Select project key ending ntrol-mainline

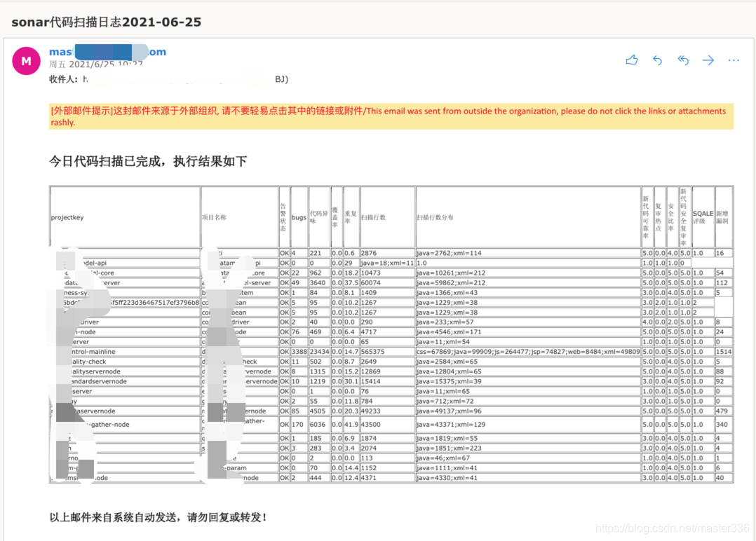click(125, 352)
